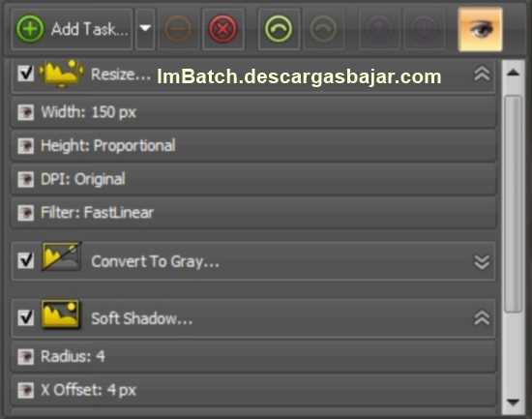Expand the Convert To Gray parameters

click(482, 262)
